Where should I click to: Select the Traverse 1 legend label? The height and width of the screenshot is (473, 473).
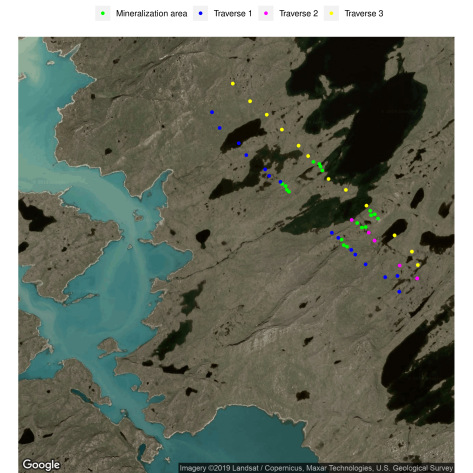233,13
